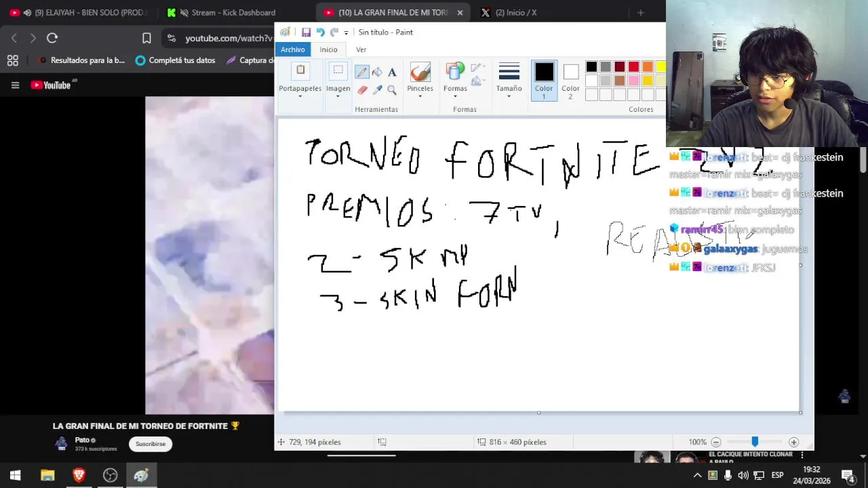Open the Archivo menu in Paint
The image size is (868, 488).
click(x=293, y=49)
